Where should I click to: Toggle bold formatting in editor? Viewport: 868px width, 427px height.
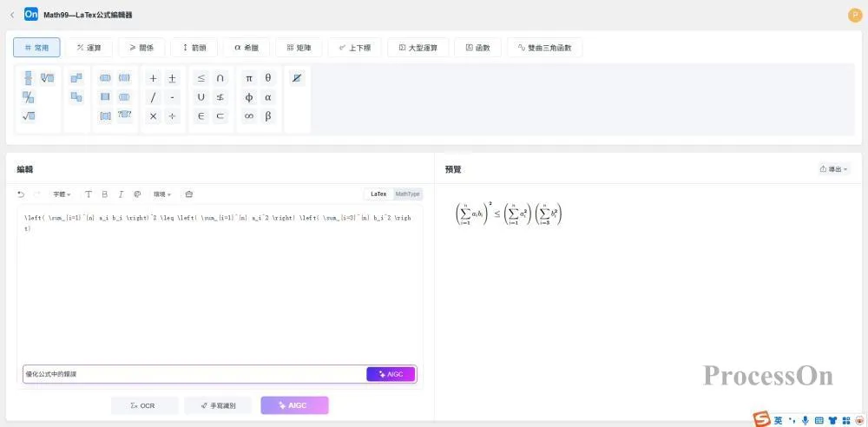tap(104, 194)
